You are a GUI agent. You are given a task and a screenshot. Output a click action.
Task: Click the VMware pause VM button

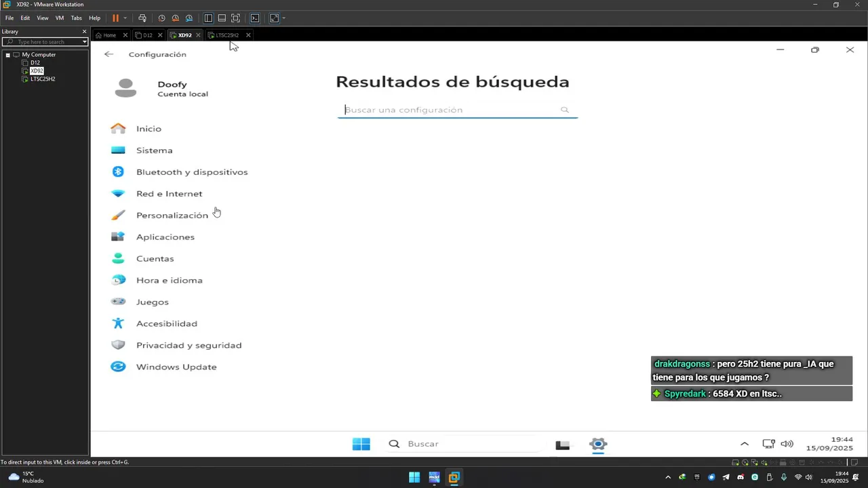(x=115, y=18)
